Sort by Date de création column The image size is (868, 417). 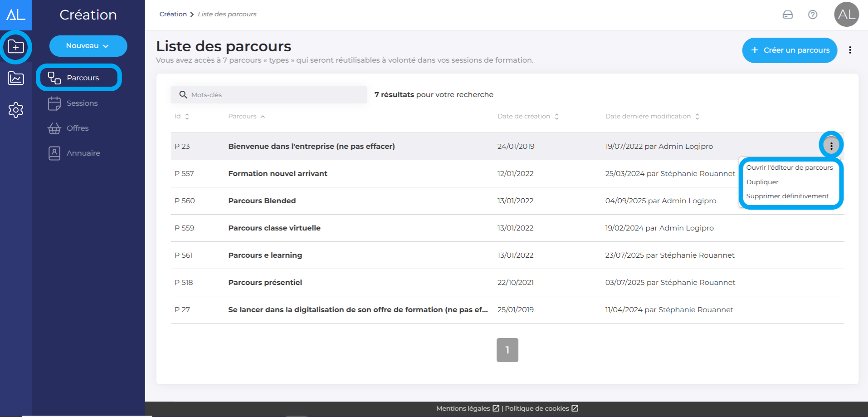tap(528, 117)
